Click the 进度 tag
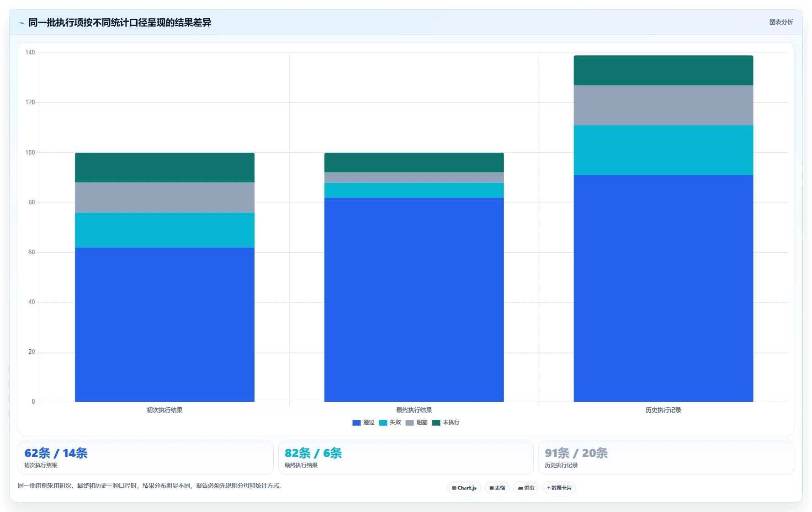Image resolution: width=812 pixels, height=512 pixels. (526, 488)
